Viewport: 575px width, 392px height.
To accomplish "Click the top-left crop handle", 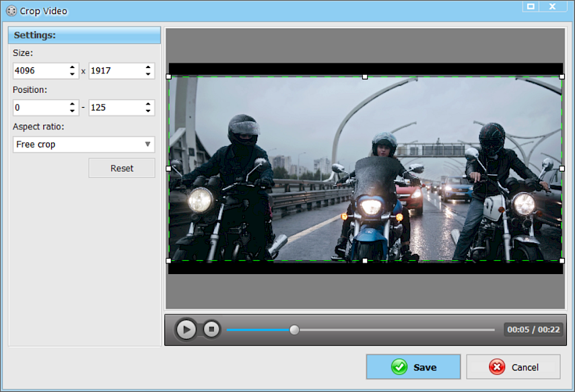I will (x=169, y=77).
